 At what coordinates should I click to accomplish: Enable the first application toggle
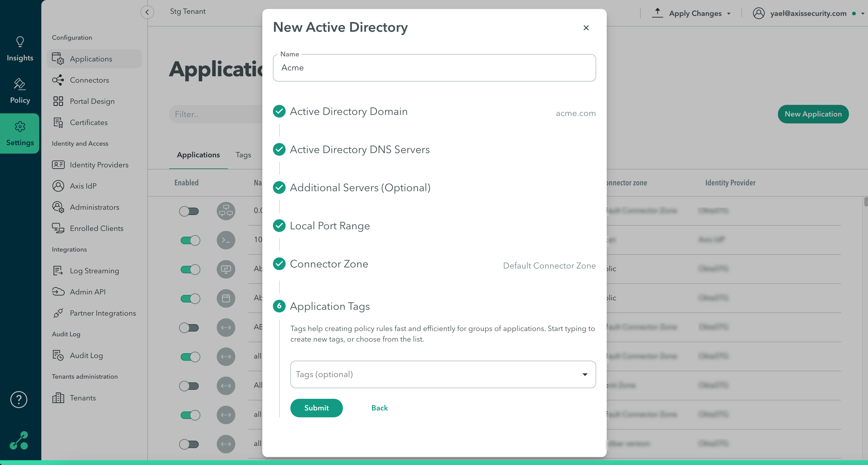click(189, 212)
